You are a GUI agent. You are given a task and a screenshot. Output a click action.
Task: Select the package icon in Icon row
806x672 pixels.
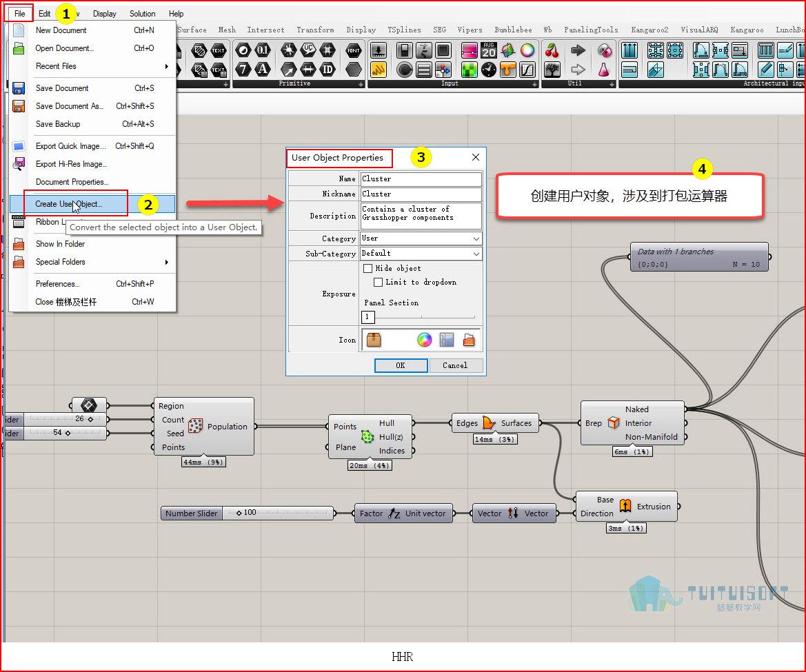click(374, 340)
